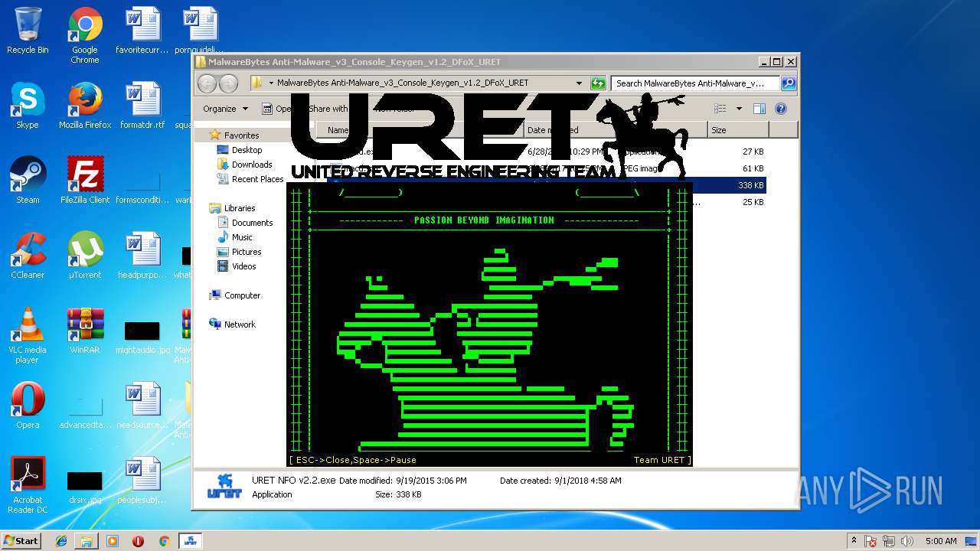Open the Opera desktop shortcut
Image resolution: width=980 pixels, height=551 pixels.
click(28, 406)
